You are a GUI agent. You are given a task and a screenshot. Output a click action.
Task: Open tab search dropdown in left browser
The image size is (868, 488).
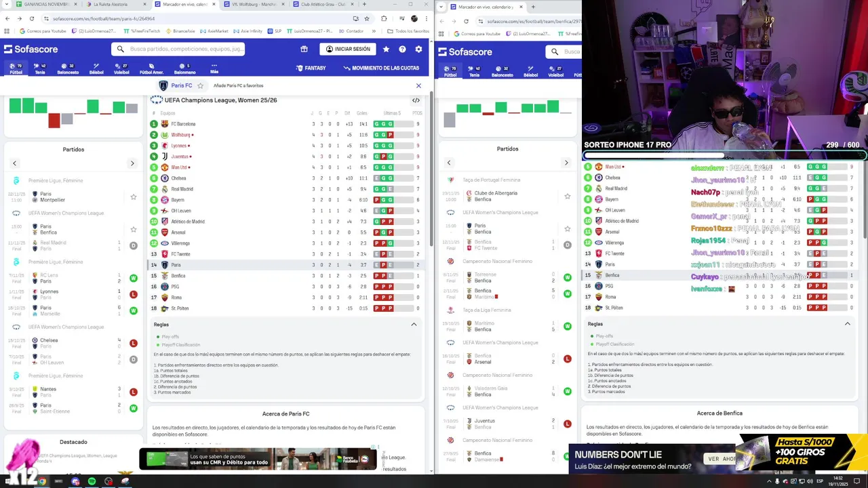[x=7, y=4]
